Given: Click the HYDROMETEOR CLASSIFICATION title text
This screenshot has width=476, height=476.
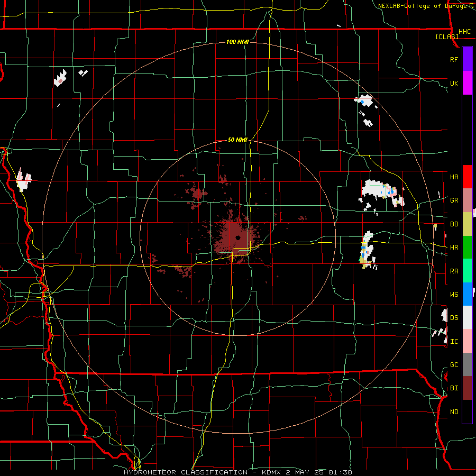Looking at the screenshot, I should (x=186, y=472).
